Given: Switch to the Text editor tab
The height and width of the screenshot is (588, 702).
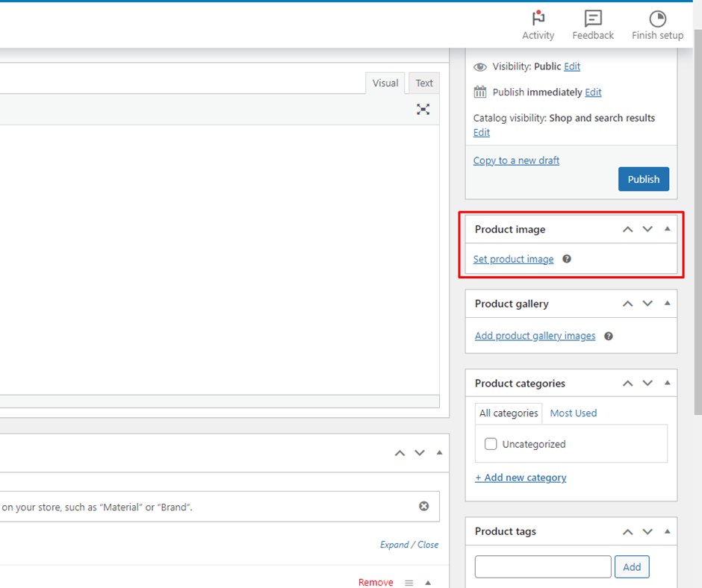Looking at the screenshot, I should point(424,84).
